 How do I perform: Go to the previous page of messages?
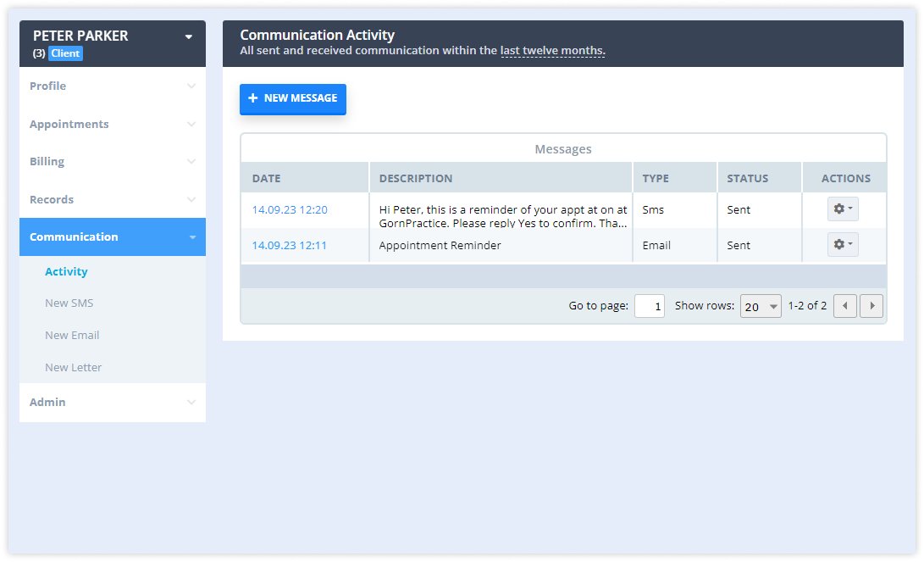coord(844,306)
